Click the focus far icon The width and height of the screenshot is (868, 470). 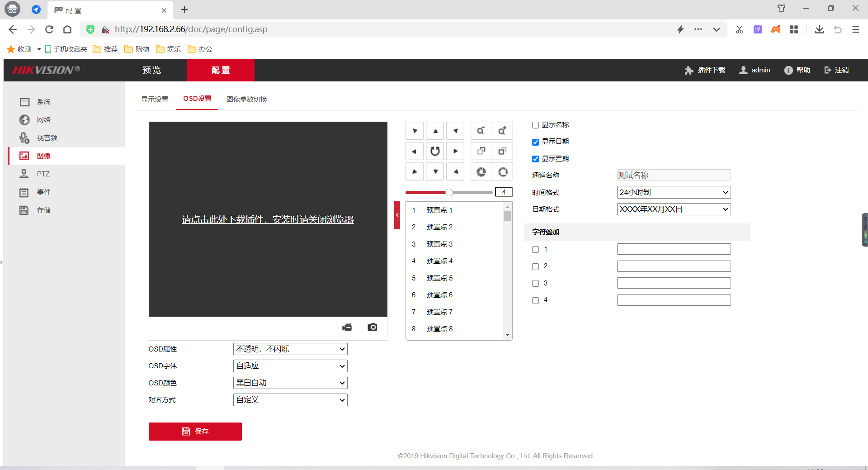point(502,151)
